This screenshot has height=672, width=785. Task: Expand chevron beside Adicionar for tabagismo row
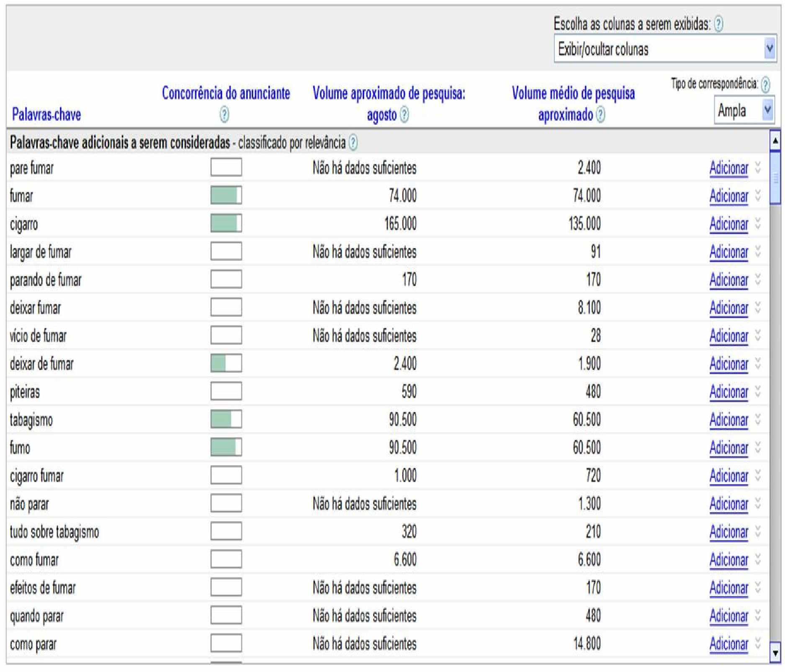758,419
